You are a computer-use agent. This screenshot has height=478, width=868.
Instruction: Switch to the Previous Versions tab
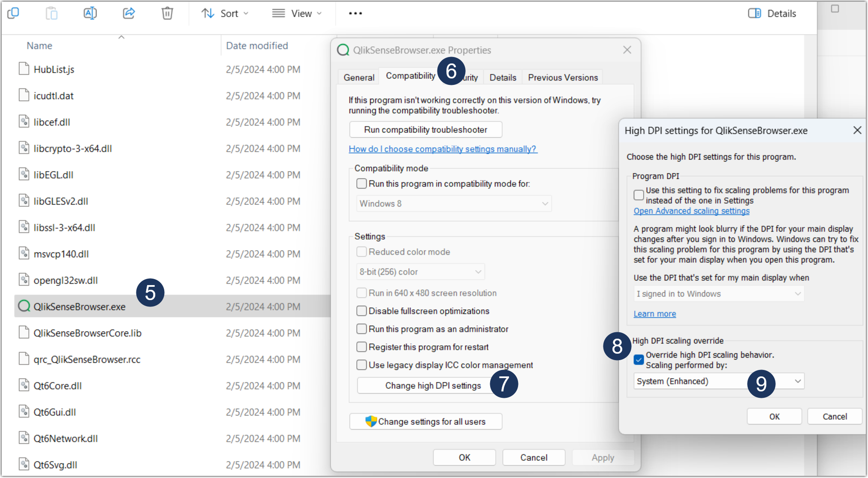563,77
